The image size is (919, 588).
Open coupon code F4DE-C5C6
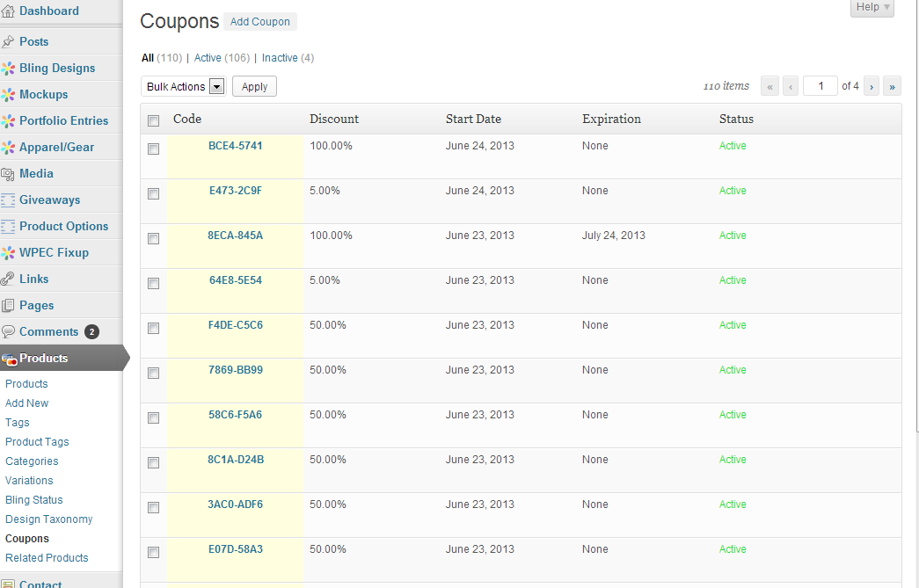click(x=235, y=325)
